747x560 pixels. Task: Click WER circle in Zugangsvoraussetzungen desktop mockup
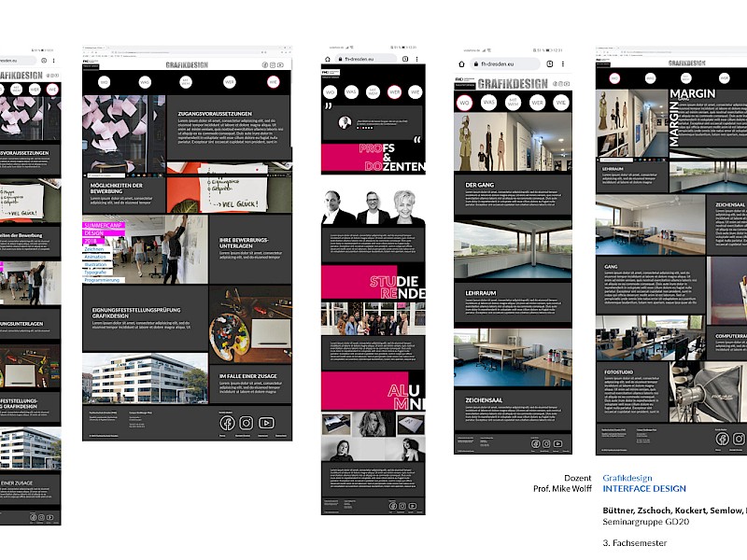(230, 82)
